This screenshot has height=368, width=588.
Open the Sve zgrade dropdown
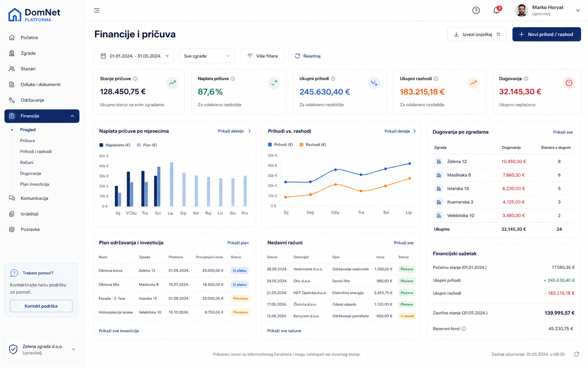pos(207,56)
